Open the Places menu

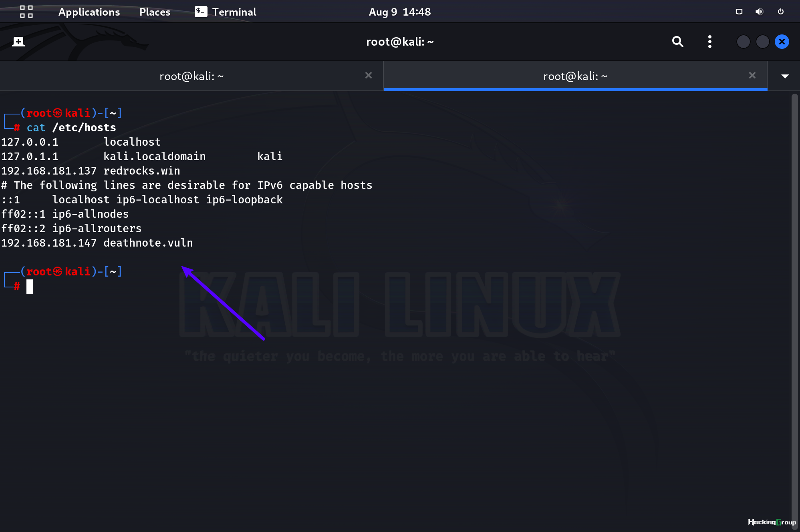click(155, 12)
